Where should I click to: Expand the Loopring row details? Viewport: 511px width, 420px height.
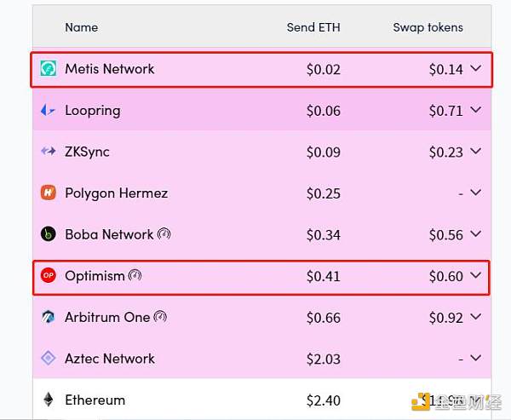476,111
